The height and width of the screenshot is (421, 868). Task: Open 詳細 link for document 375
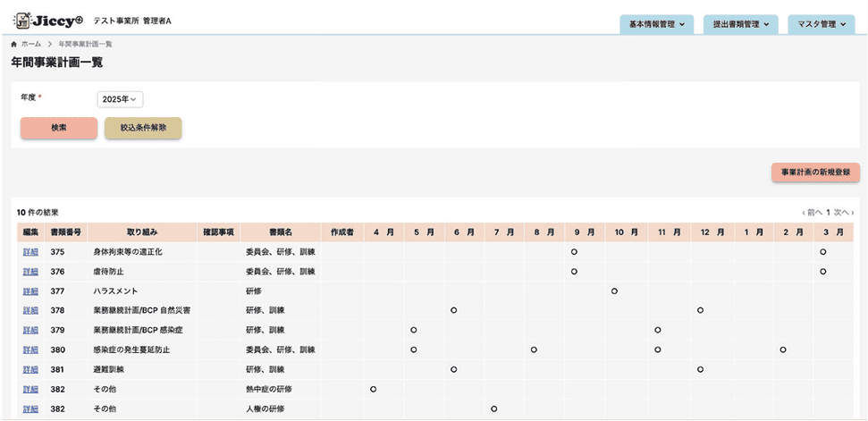click(30, 252)
